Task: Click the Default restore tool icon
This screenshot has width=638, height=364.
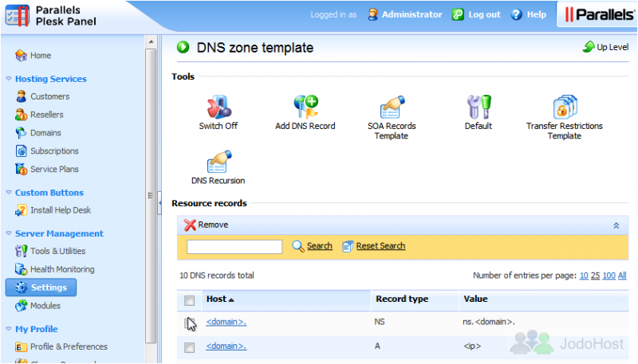Action: [x=478, y=107]
